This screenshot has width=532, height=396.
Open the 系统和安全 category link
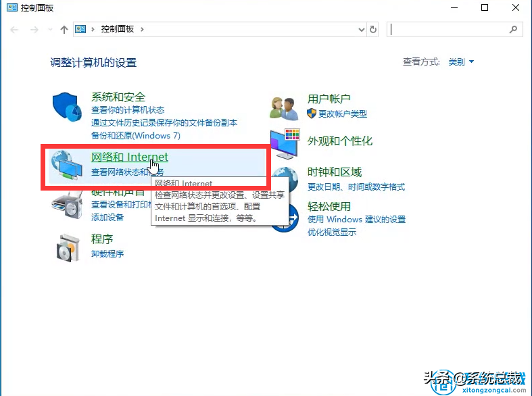(118, 97)
